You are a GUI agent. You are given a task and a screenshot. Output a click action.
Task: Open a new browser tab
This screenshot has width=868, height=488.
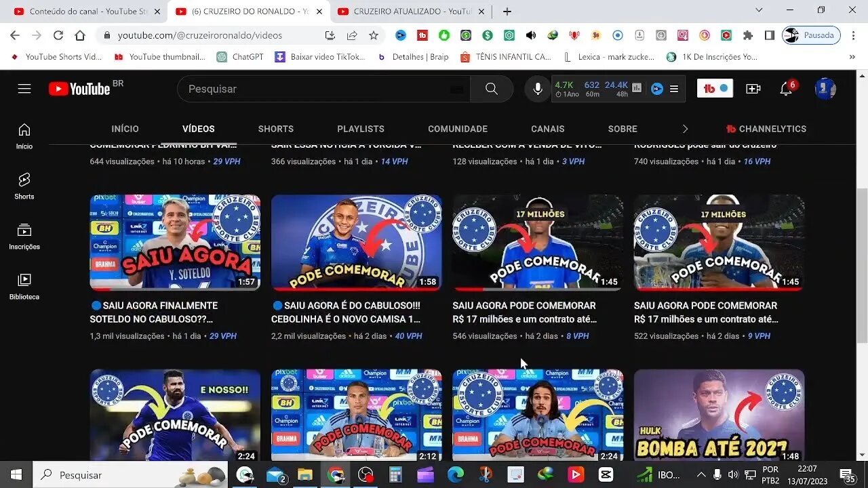[507, 12]
